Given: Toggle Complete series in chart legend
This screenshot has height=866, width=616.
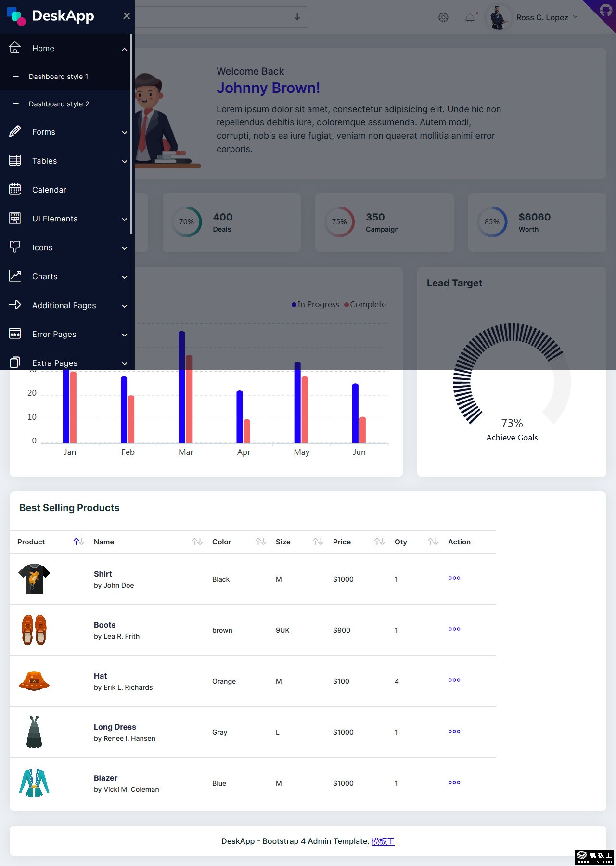Looking at the screenshot, I should [365, 304].
